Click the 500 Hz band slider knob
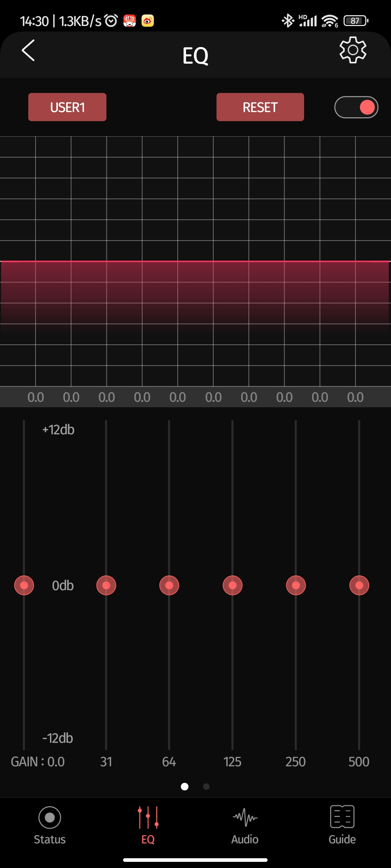The height and width of the screenshot is (868, 391). [359, 585]
